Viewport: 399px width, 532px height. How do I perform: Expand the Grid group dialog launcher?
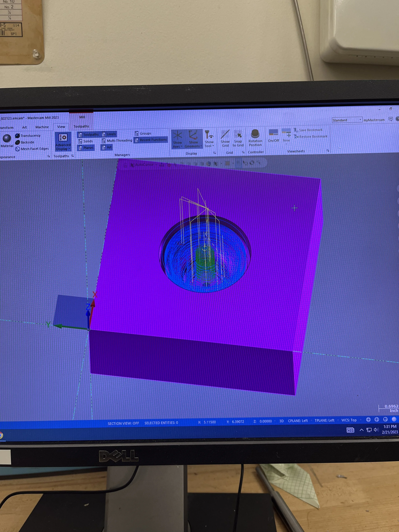pos(243,152)
